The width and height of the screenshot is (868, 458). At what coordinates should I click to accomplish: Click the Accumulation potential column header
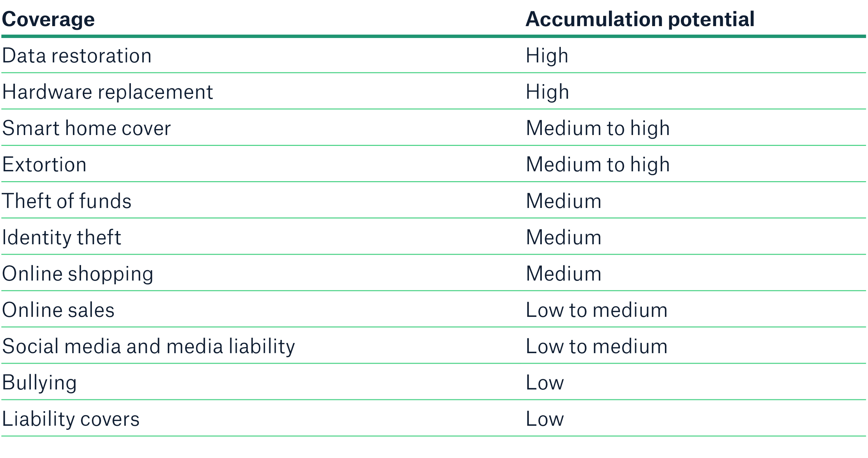coord(640,19)
